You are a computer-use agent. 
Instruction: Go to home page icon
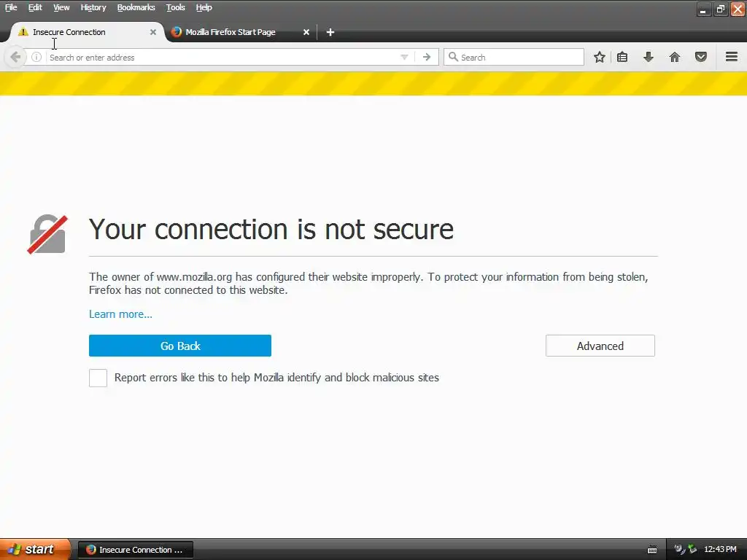coord(675,57)
